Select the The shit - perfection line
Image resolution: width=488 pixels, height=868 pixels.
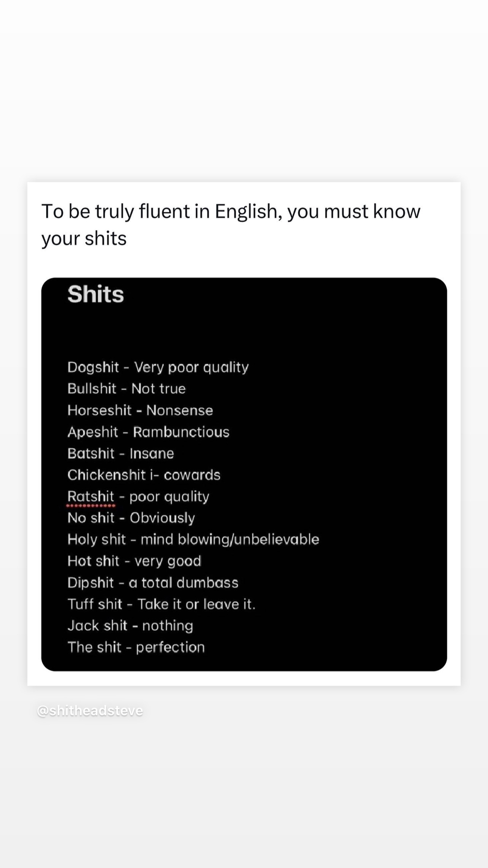point(136,647)
